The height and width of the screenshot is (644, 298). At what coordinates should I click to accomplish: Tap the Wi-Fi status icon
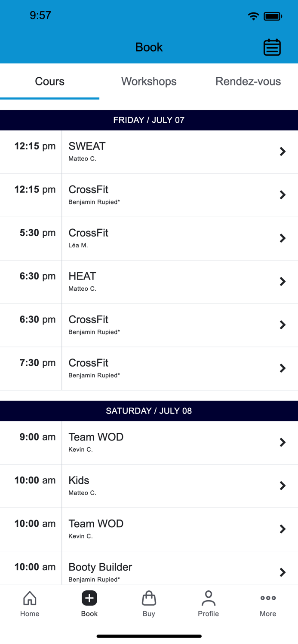tap(253, 15)
